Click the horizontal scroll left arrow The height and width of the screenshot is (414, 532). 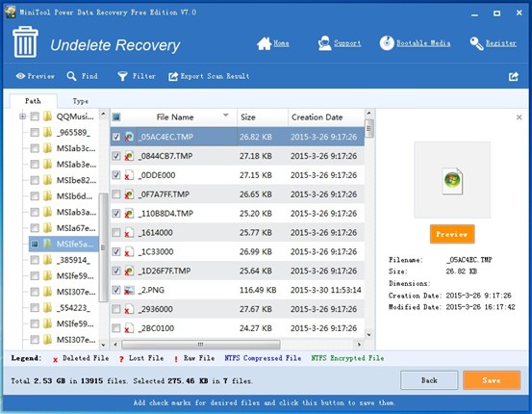point(115,345)
